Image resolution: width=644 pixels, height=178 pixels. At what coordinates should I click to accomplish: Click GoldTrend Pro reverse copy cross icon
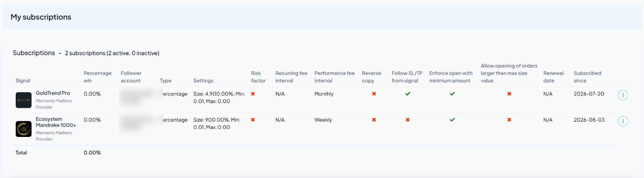pyautogui.click(x=374, y=94)
